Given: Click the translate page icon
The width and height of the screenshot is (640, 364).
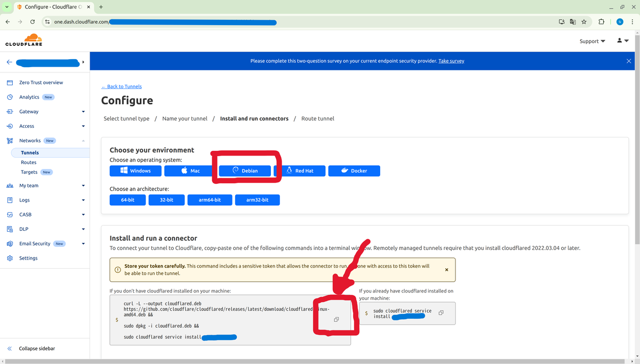Looking at the screenshot, I should 573,22.
